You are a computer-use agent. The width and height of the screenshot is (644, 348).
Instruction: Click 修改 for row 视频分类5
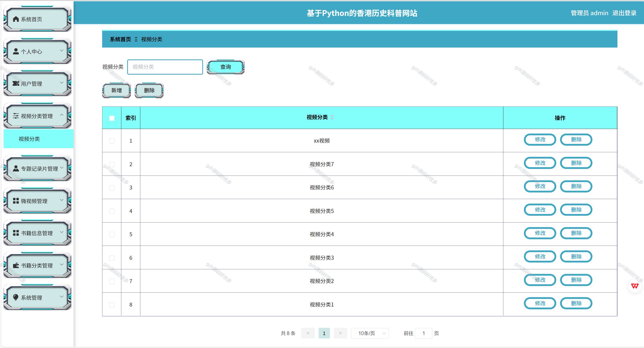click(540, 210)
